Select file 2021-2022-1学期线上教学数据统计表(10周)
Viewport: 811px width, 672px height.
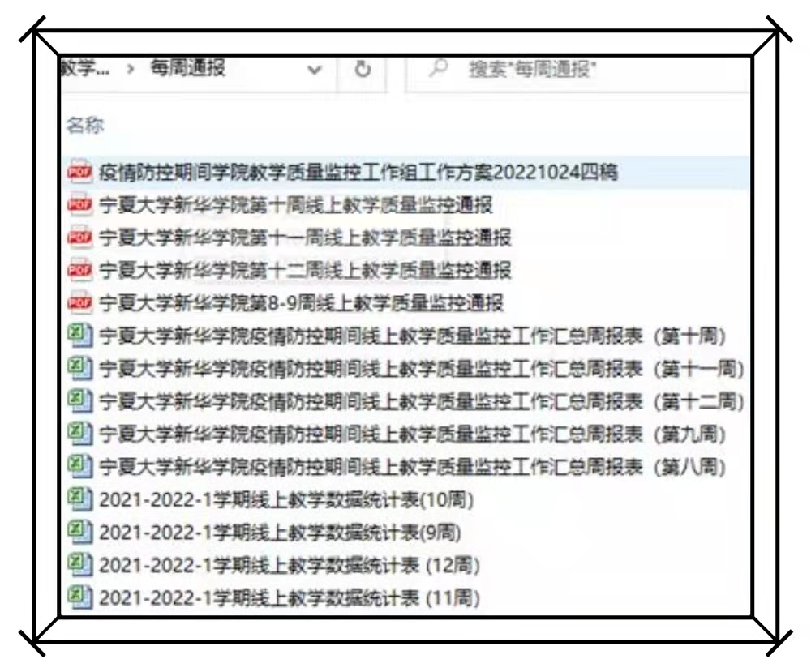pos(286,499)
